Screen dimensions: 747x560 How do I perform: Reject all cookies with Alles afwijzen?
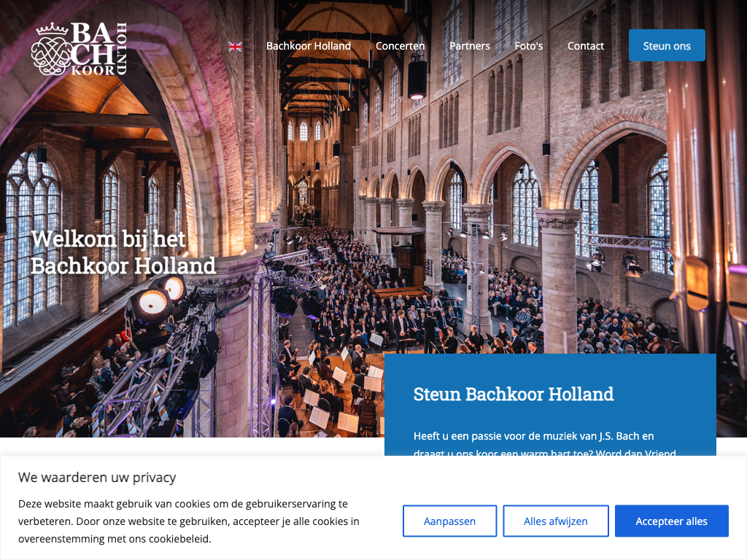[555, 521]
